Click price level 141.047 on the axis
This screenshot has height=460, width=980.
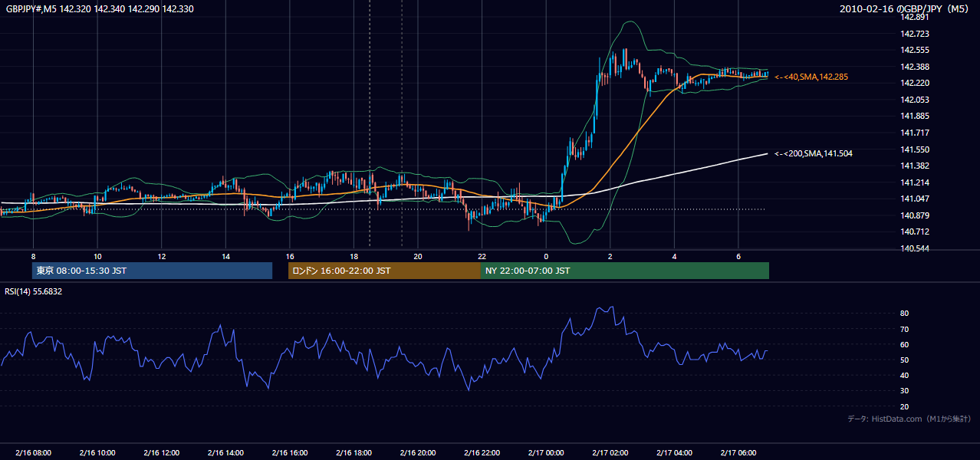(914, 199)
